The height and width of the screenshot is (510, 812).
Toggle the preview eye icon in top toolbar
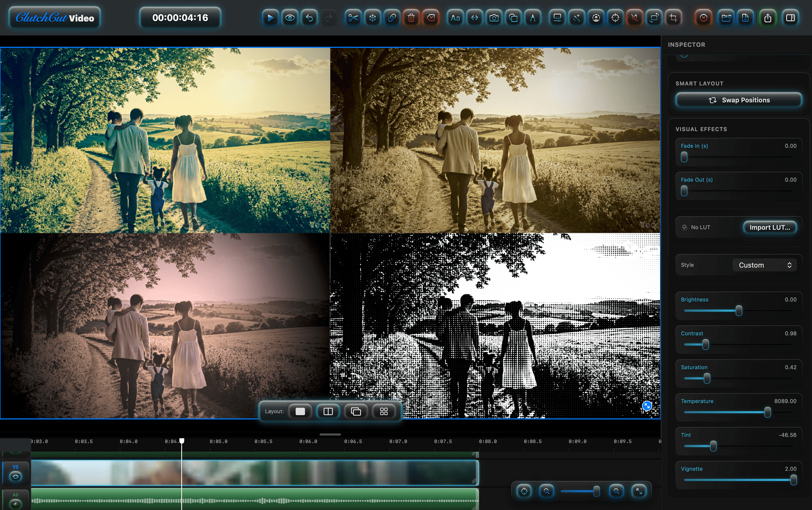point(290,18)
